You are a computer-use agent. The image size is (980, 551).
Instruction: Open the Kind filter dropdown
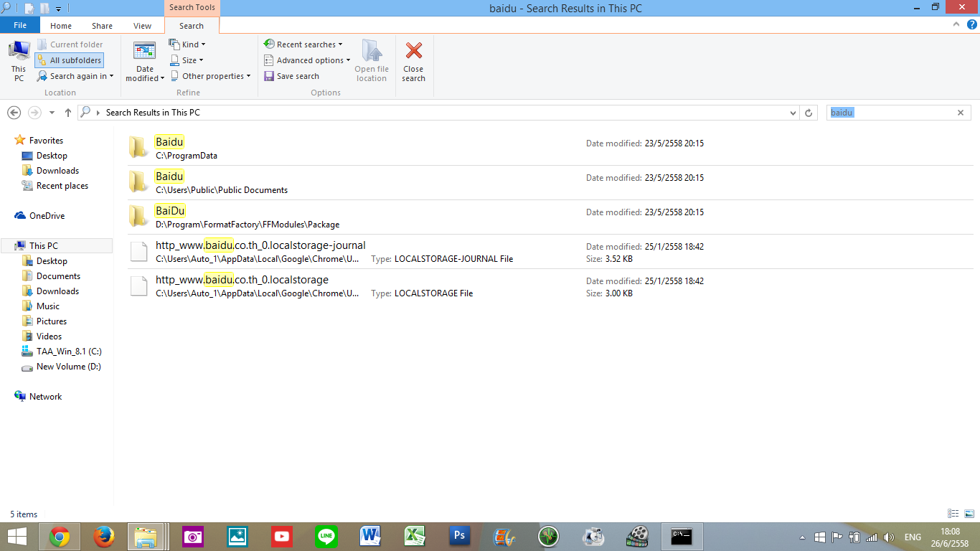[188, 44]
